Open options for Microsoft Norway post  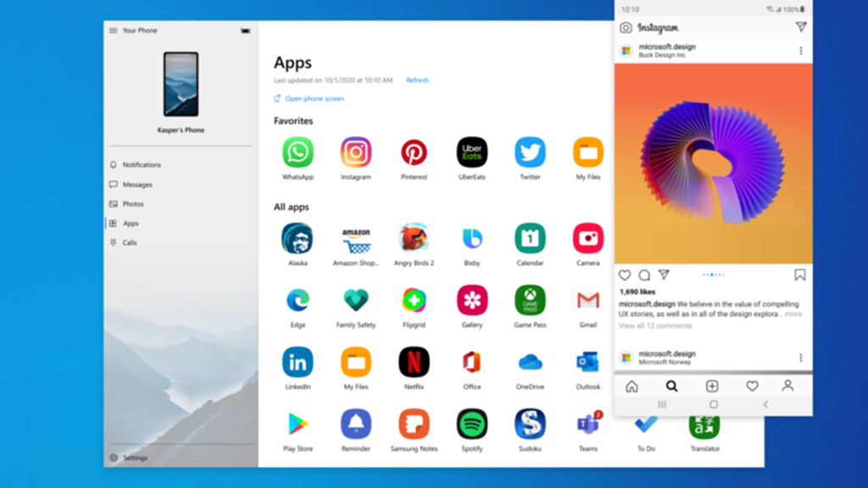coord(800,358)
